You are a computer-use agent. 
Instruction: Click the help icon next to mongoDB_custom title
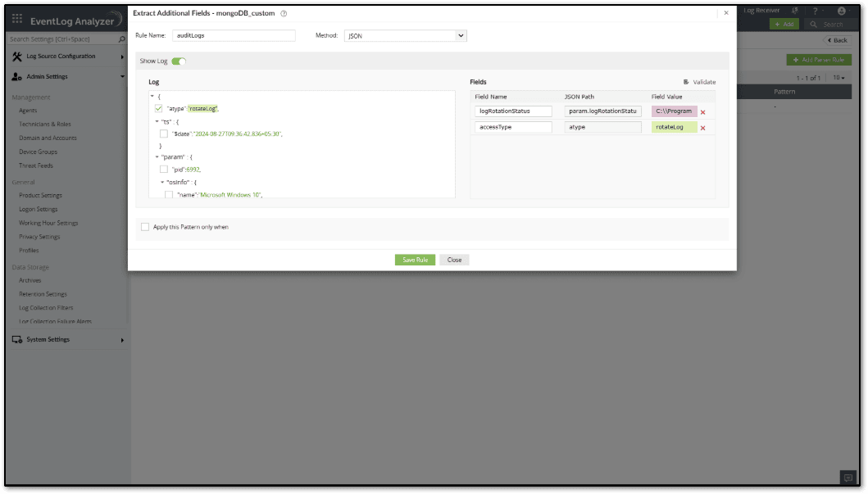tap(284, 13)
